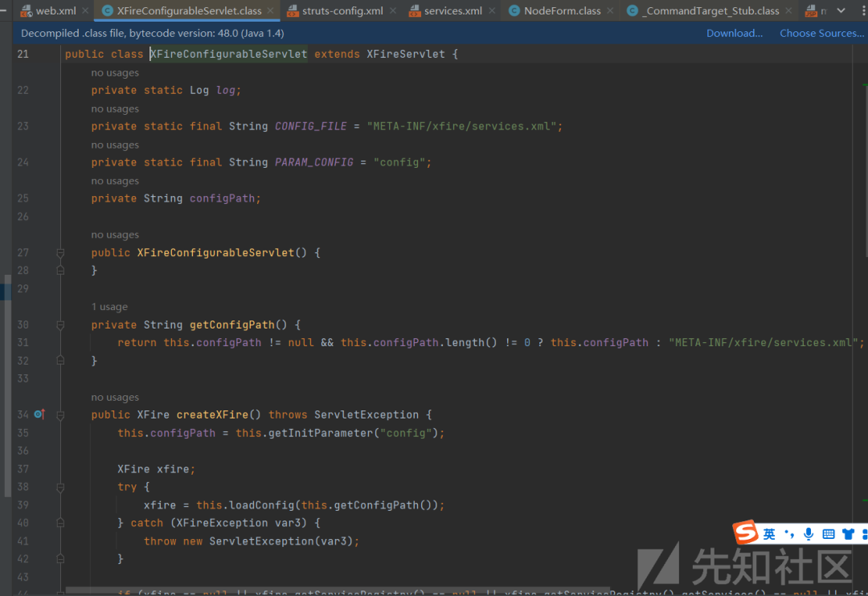
Task: Click the shirt skin icon on IME bar
Action: click(848, 534)
